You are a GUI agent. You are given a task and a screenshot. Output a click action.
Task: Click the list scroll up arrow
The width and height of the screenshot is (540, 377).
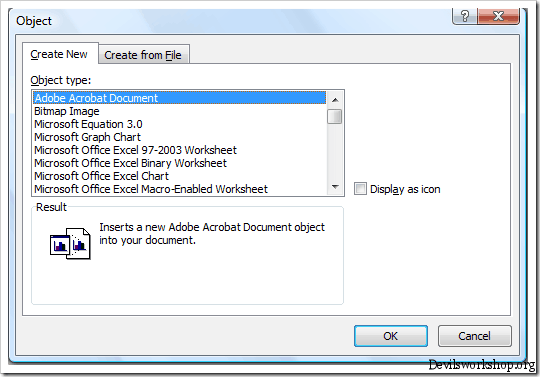[335, 100]
